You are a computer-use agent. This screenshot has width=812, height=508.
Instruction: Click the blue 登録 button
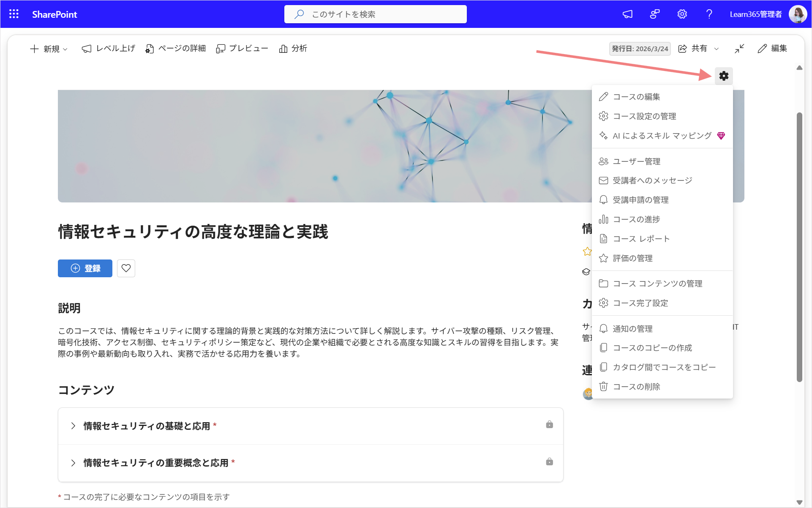coord(85,268)
